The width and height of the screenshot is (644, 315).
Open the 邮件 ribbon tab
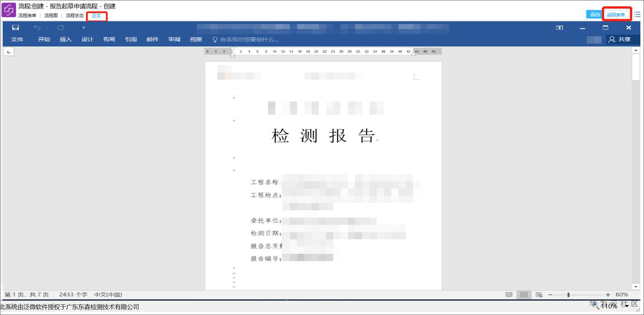click(x=153, y=39)
